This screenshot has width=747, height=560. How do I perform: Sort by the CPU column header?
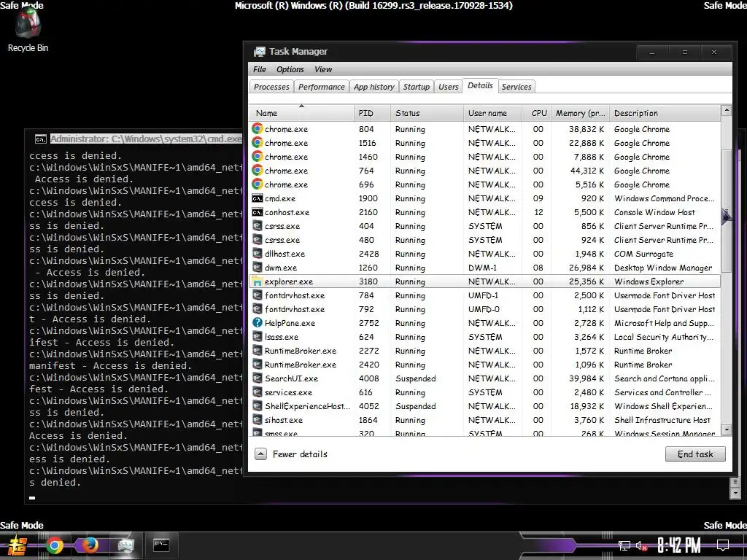(537, 113)
